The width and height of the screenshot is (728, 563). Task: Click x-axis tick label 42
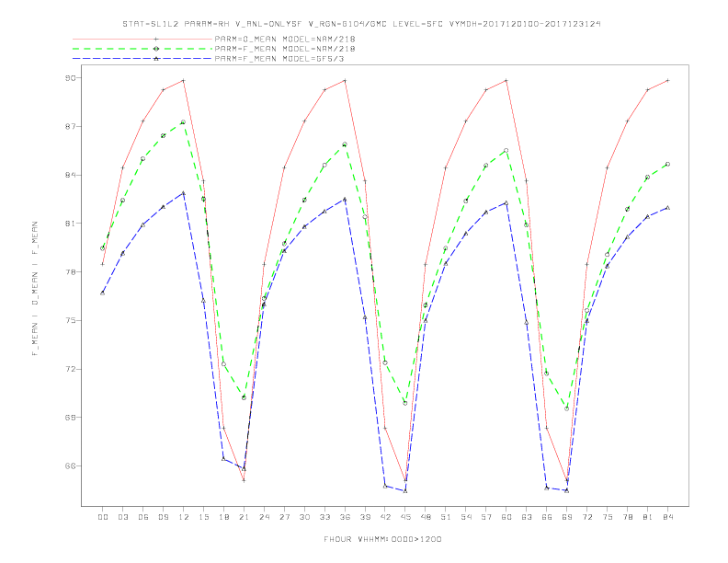click(385, 517)
